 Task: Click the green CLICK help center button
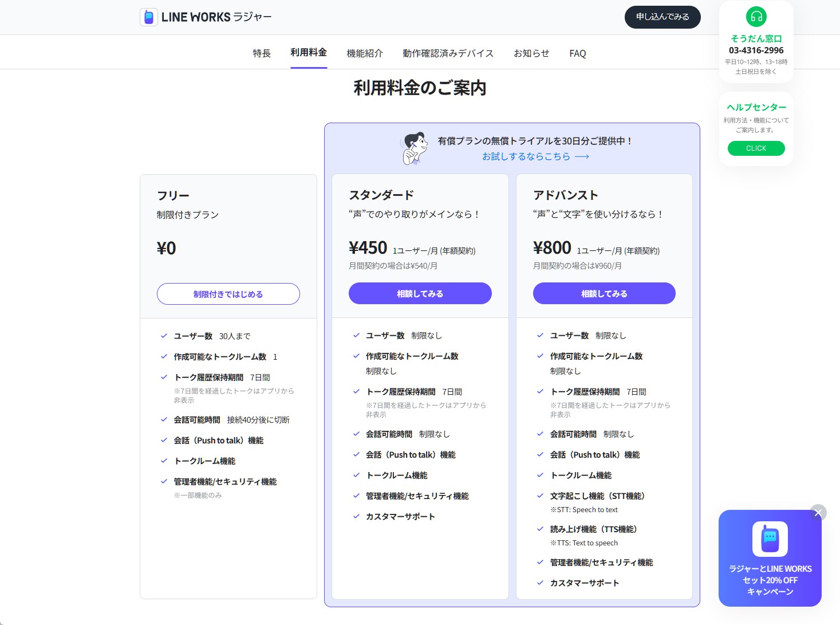click(756, 148)
